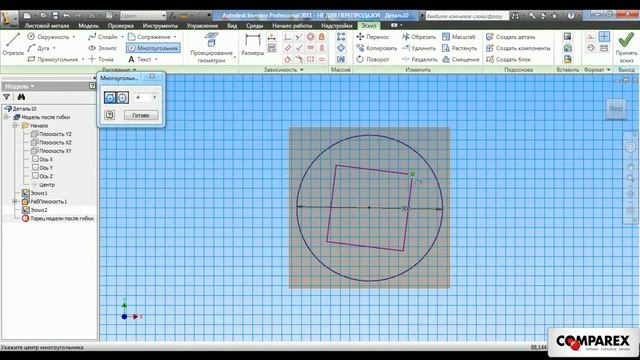Image resolution: width=640 pixels, height=360 pixels.
Task: Toggle the highlighted centerline icon in Формат panel
Action: (604, 37)
